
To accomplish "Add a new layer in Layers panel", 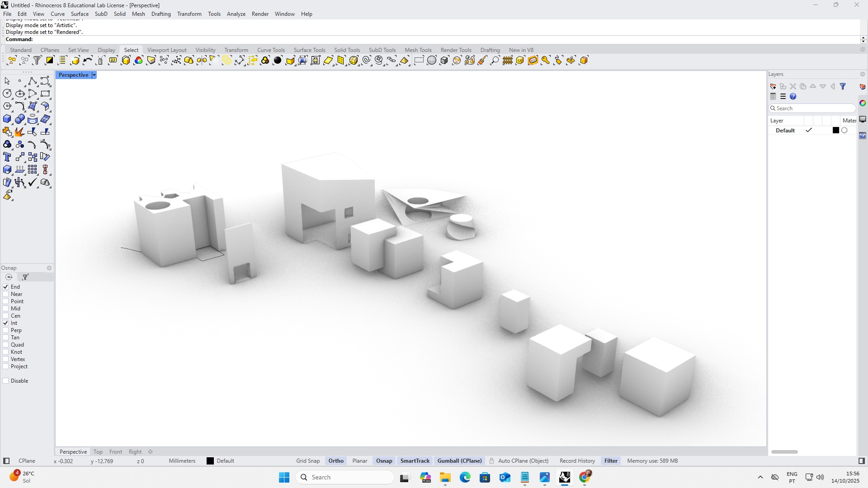I will point(773,86).
